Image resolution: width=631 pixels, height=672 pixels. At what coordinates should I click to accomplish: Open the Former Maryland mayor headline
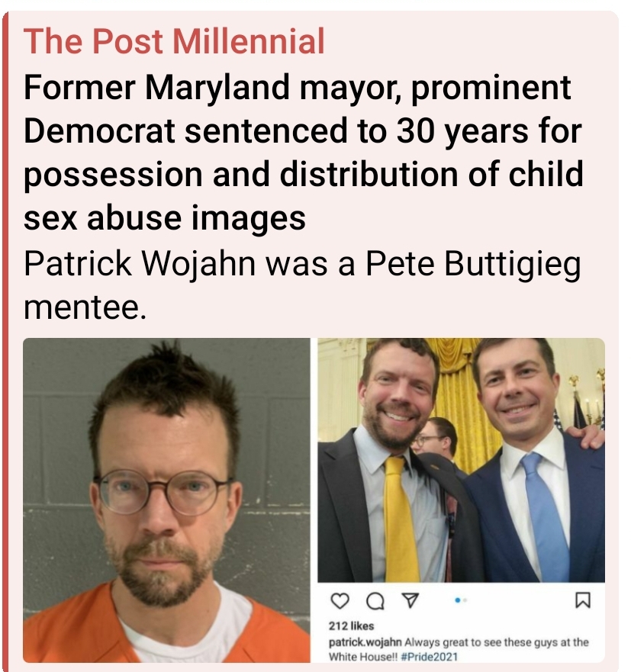[x=303, y=152]
